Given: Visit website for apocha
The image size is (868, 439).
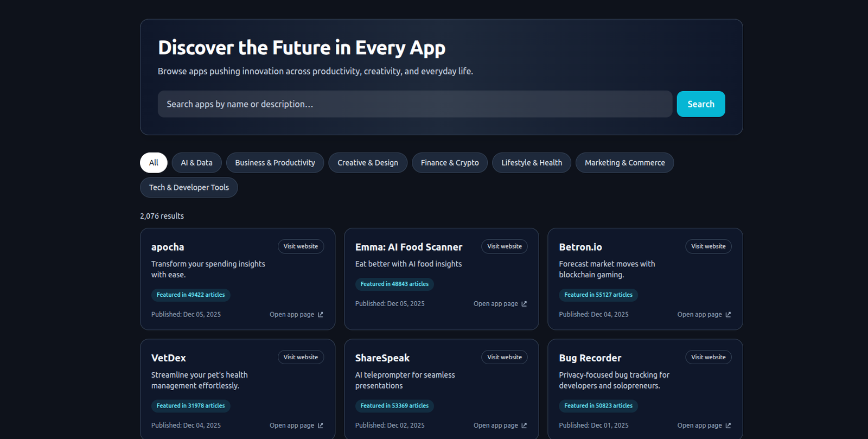Looking at the screenshot, I should tap(301, 246).
